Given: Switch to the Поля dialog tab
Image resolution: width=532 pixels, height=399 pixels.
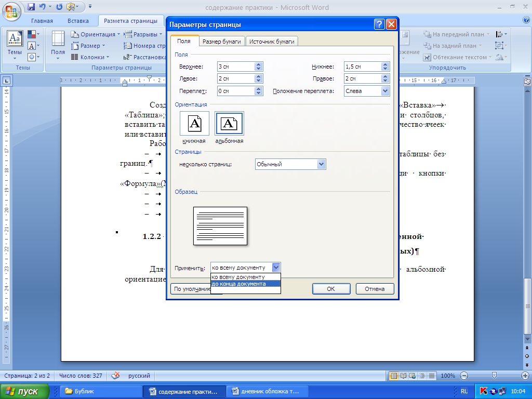Looking at the screenshot, I should click(x=184, y=41).
